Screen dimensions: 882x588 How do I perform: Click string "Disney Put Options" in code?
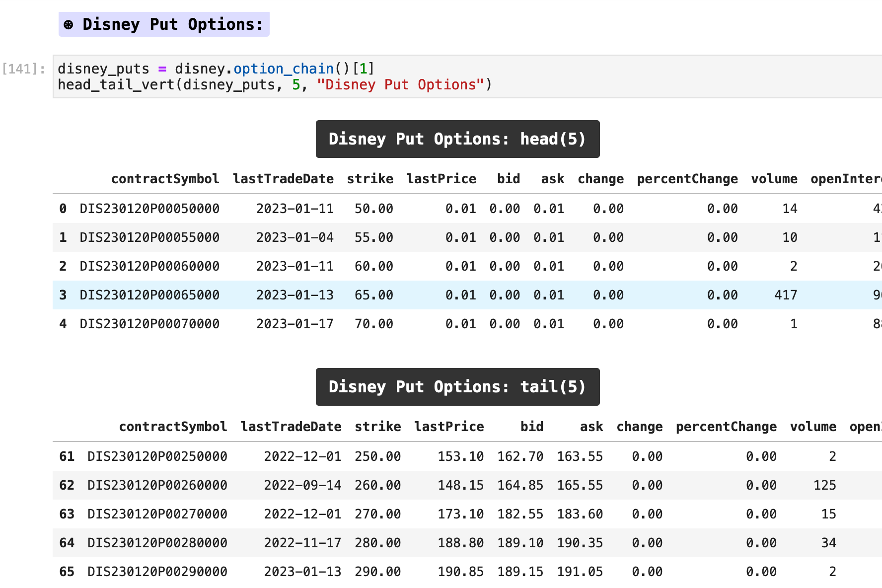[x=400, y=84]
